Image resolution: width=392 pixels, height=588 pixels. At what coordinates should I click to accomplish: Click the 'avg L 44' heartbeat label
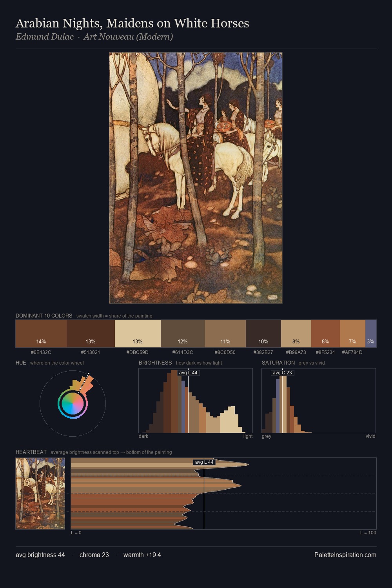click(x=204, y=462)
